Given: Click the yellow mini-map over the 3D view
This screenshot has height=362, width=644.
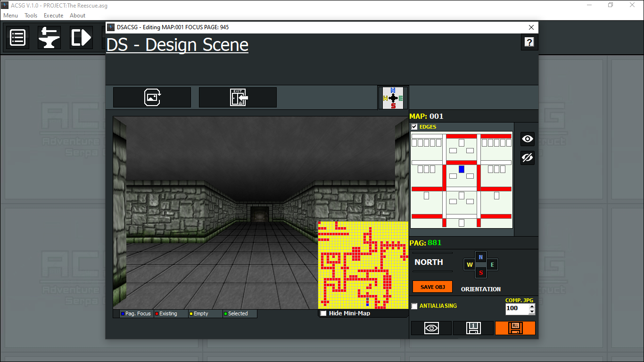Looking at the screenshot, I should tap(363, 265).
